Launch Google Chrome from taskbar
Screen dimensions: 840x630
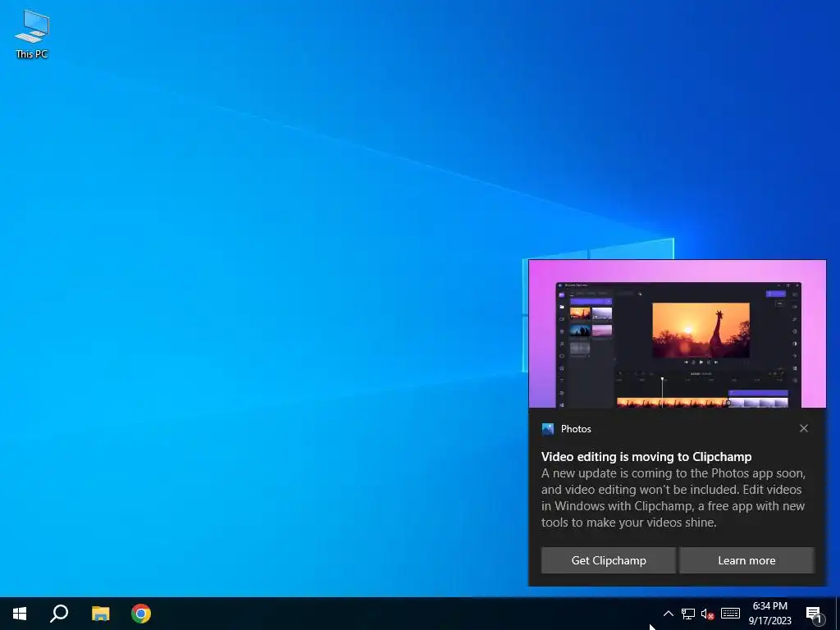(x=141, y=614)
